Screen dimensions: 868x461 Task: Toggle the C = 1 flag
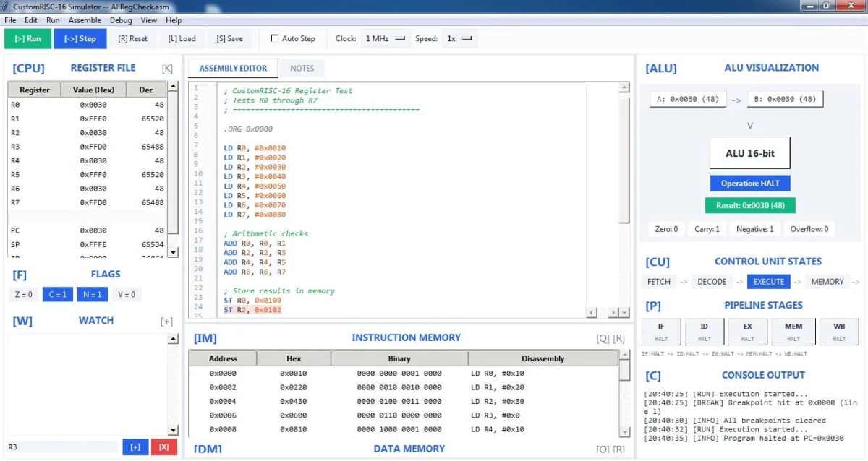point(59,294)
